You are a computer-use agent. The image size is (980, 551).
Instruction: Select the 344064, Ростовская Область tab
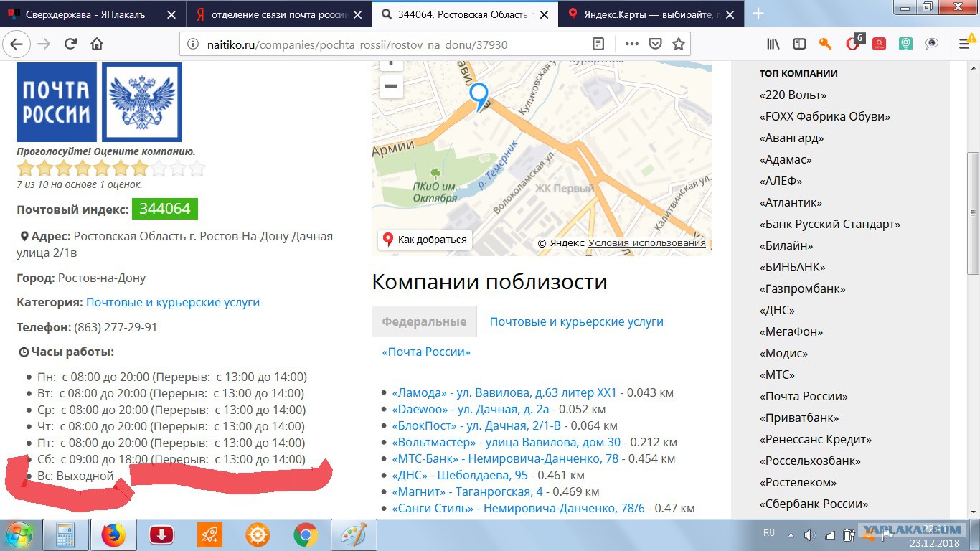tap(466, 14)
